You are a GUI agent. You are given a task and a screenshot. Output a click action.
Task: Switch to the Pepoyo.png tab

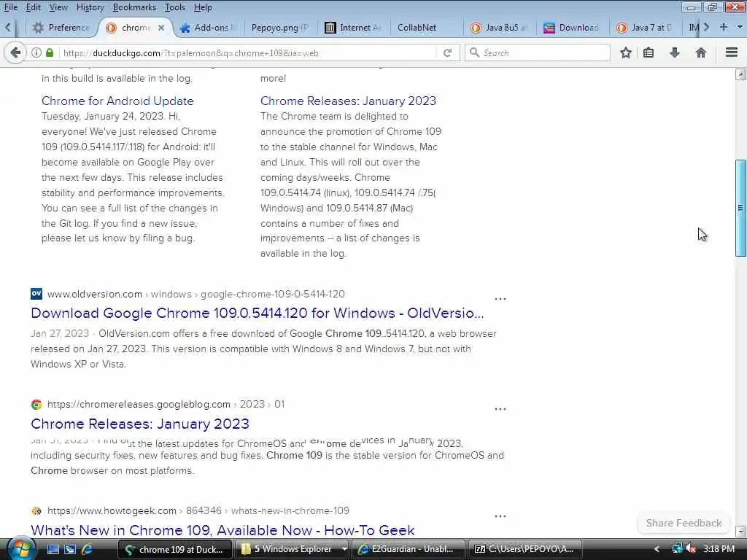pos(279,28)
